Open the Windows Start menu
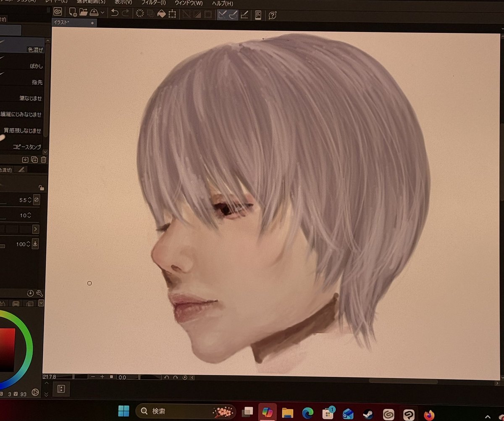The width and height of the screenshot is (504, 421). click(x=124, y=411)
